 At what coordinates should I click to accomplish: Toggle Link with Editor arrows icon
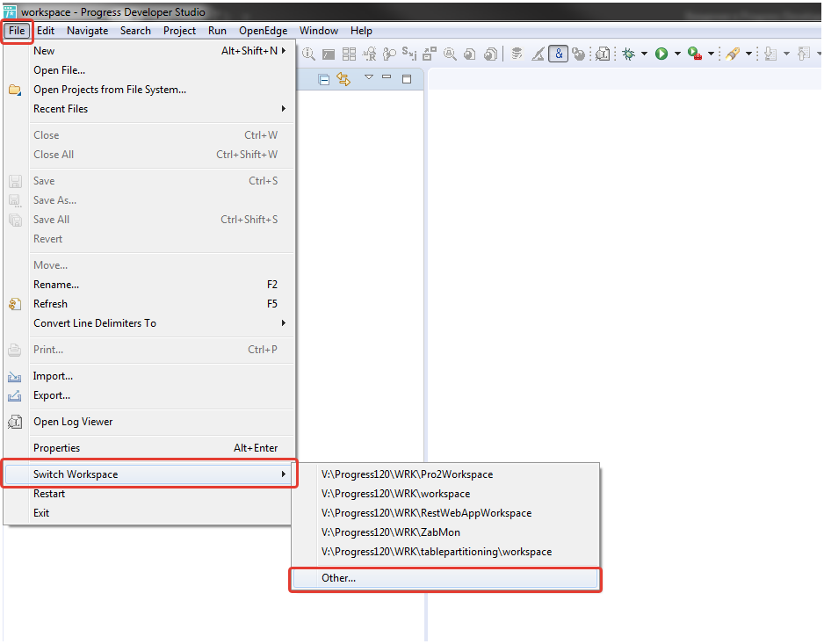pos(343,79)
